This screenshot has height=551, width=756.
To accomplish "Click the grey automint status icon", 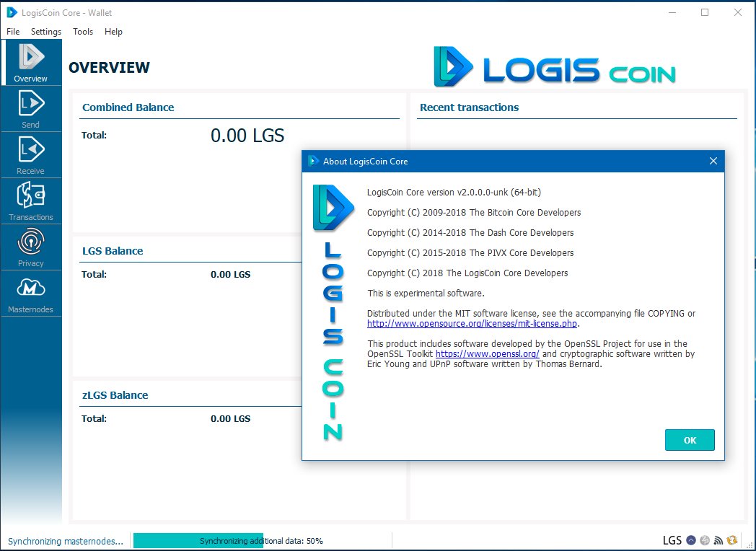I will pyautogui.click(x=705, y=540).
